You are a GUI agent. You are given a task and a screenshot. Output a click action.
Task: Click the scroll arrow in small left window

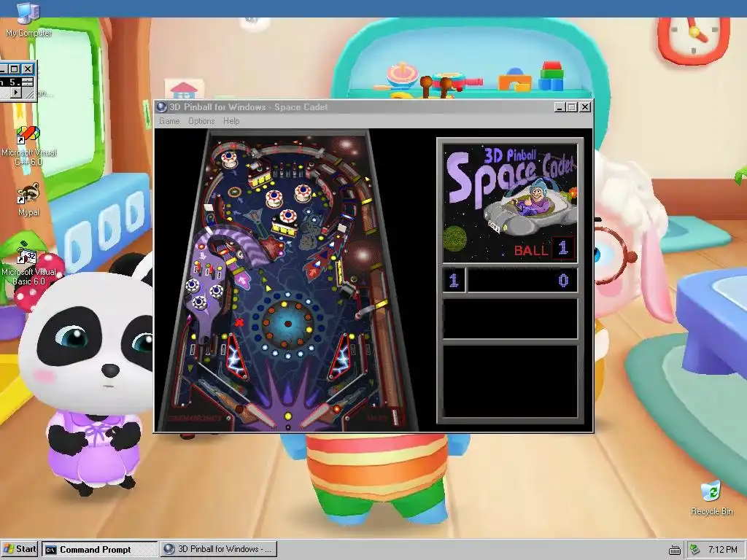(16, 93)
